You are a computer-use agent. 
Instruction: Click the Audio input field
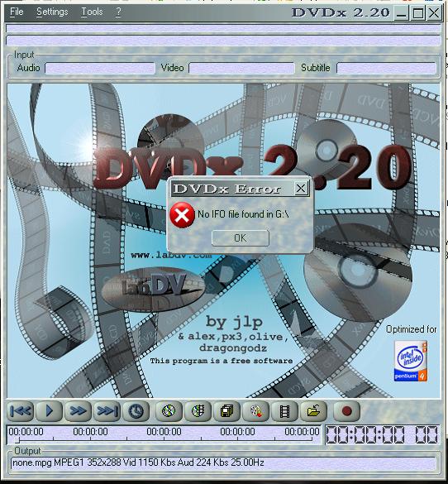pos(100,68)
